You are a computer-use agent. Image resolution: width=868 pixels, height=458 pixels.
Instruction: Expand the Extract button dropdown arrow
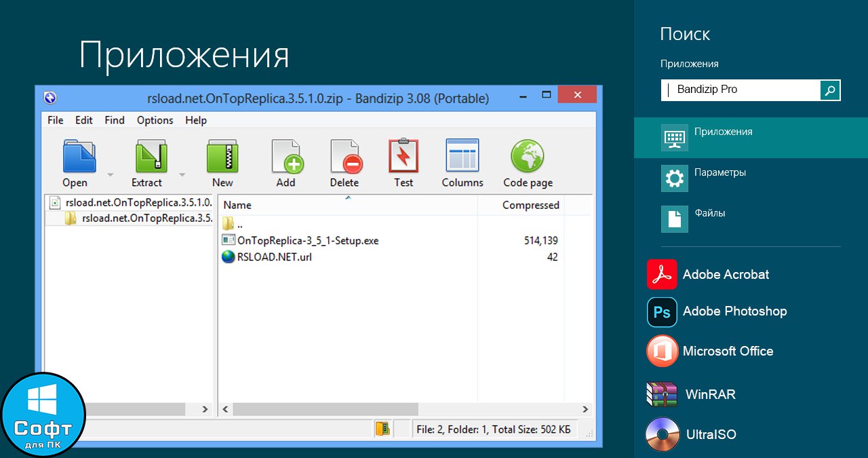(x=182, y=174)
